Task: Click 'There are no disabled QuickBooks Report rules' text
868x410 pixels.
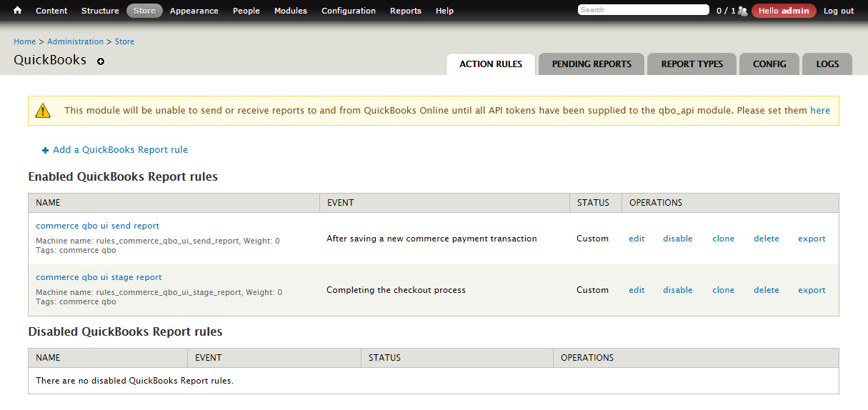Action: pos(134,381)
